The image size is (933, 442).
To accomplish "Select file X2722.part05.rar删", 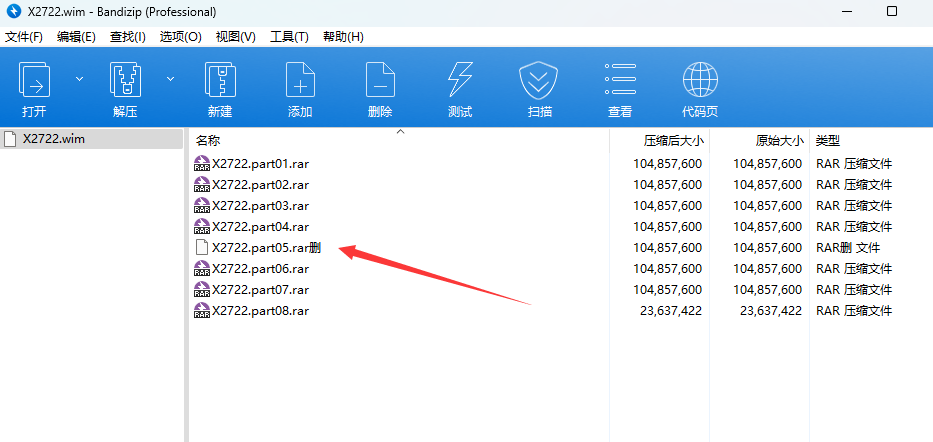I will point(266,247).
